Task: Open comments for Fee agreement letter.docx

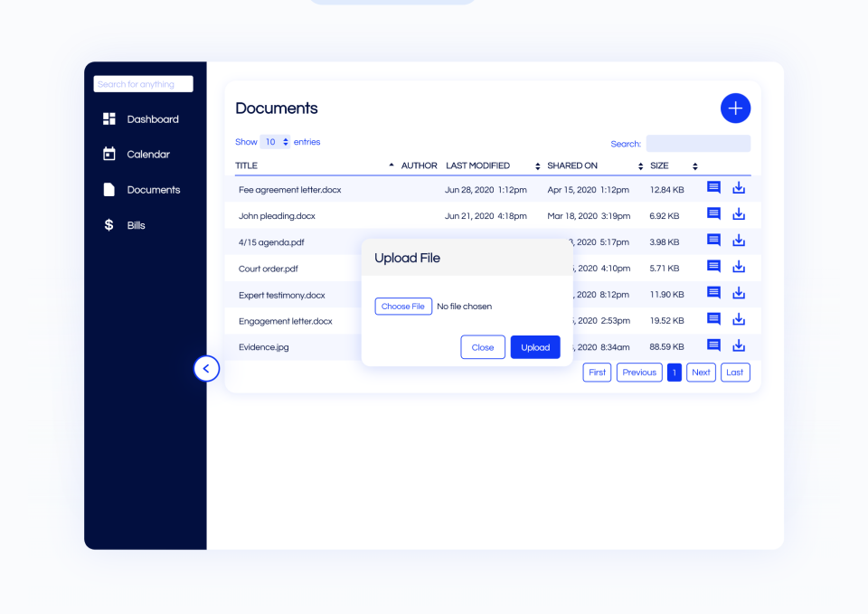Action: click(x=713, y=187)
